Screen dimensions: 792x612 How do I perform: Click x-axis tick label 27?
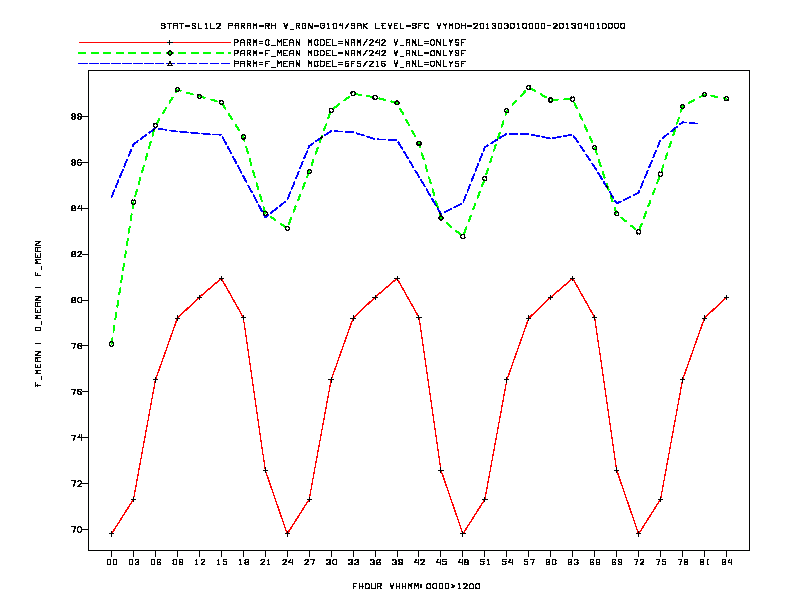[x=309, y=562]
